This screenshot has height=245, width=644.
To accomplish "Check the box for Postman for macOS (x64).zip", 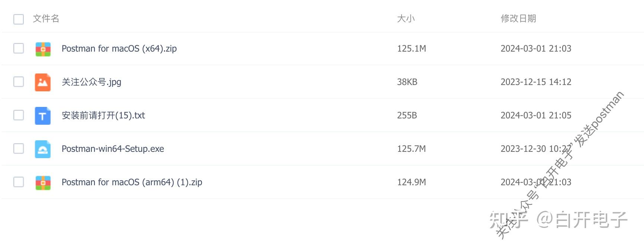I will click(x=19, y=48).
